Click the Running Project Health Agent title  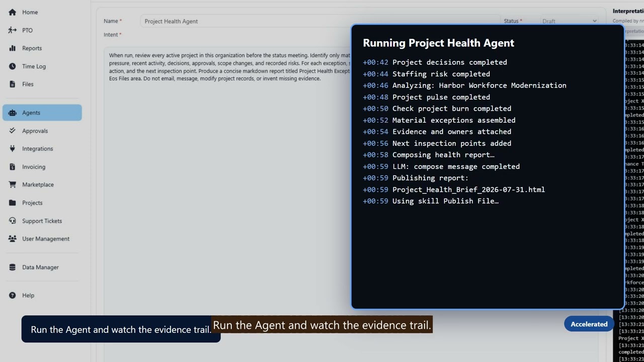tap(438, 43)
